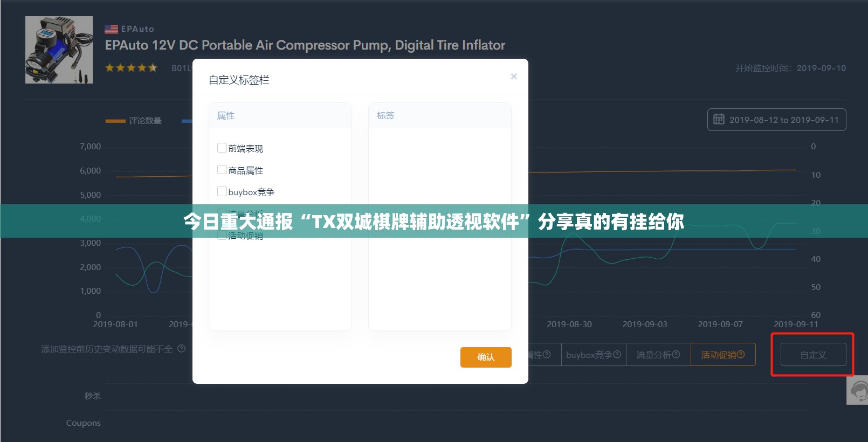868x442 pixels.
Task: Enable the 商品属性 checkbox
Action: [x=222, y=170]
